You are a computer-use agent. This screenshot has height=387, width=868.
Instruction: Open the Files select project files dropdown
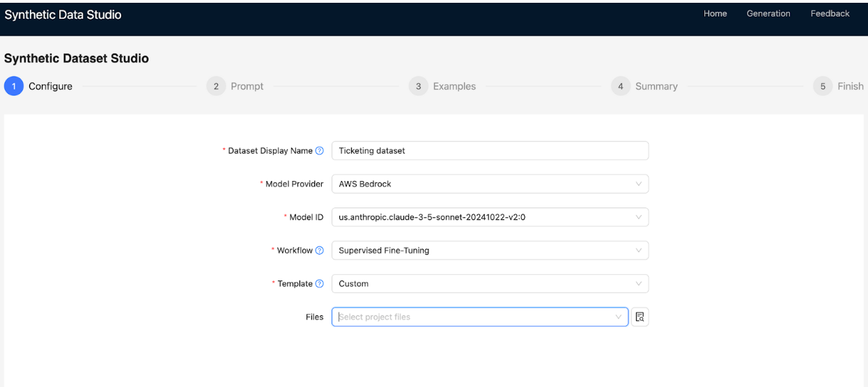[479, 317]
